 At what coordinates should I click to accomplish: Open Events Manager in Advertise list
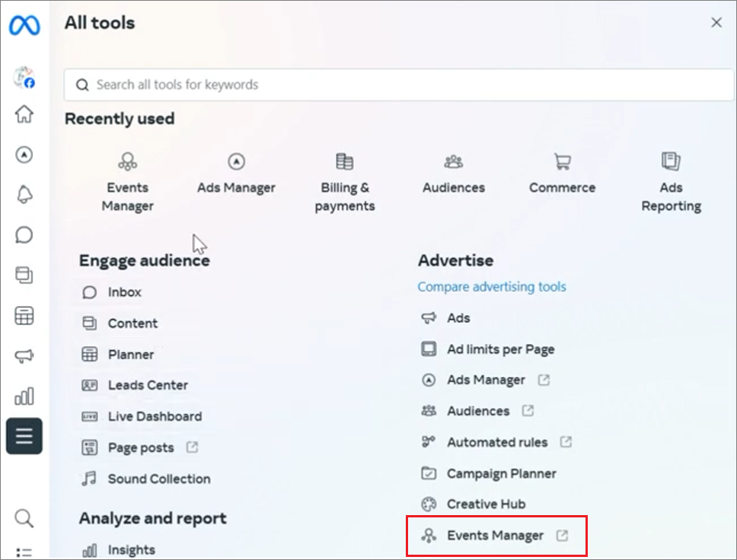(x=495, y=536)
